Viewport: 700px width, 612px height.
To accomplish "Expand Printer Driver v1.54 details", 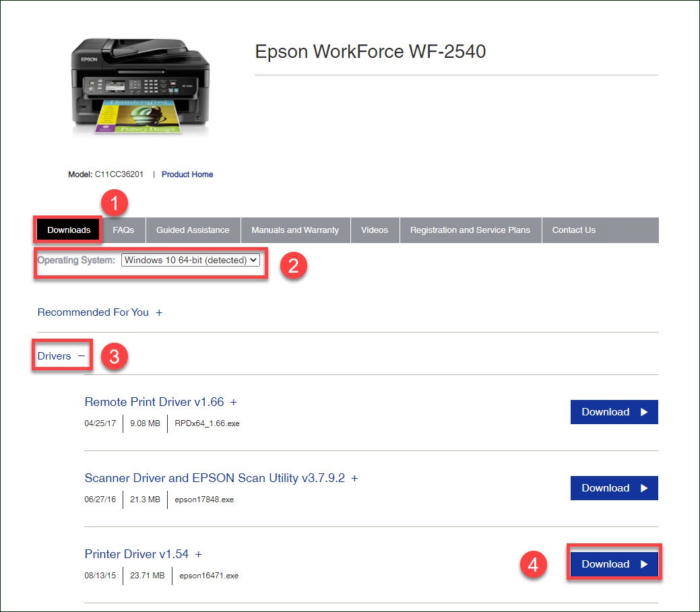I will point(137,554).
